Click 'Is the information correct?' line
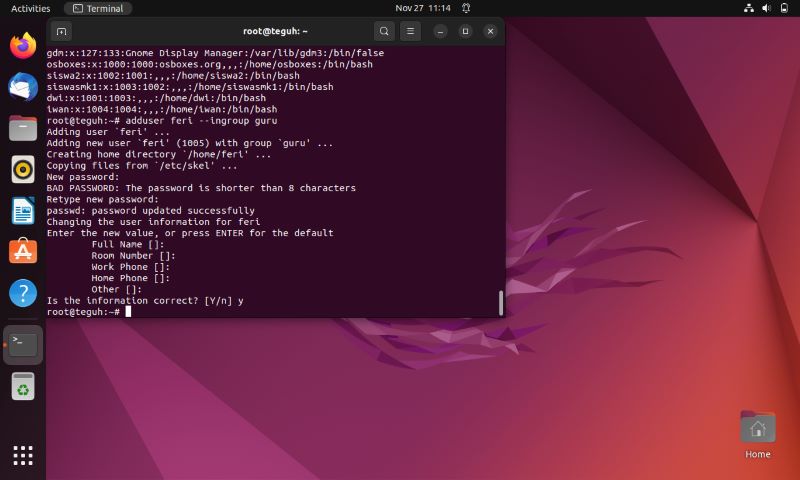800x480 pixels. coord(145,300)
